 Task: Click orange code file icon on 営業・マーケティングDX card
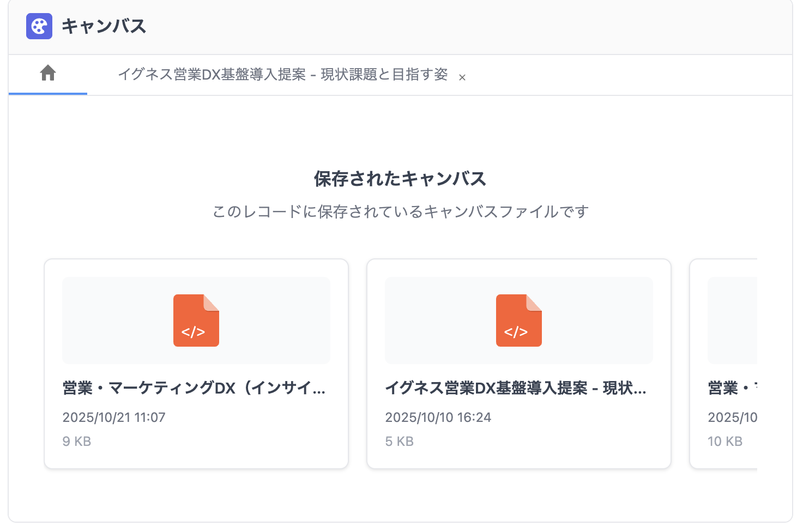[x=196, y=321]
